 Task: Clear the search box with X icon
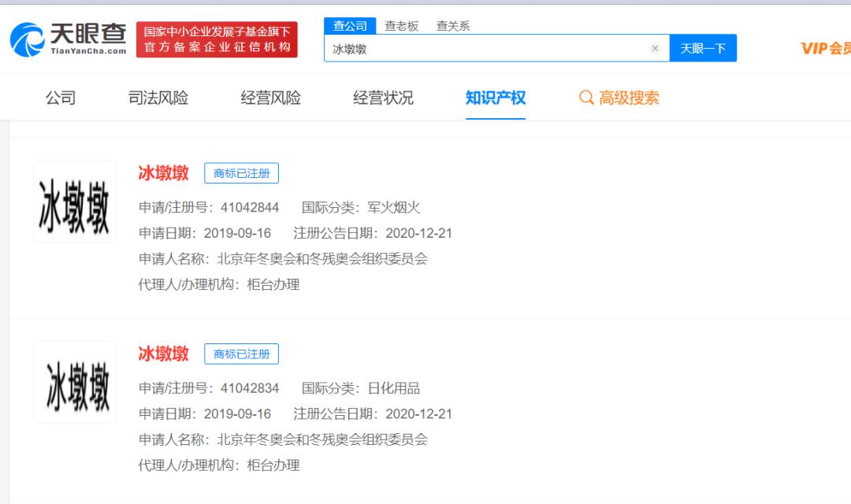[655, 48]
